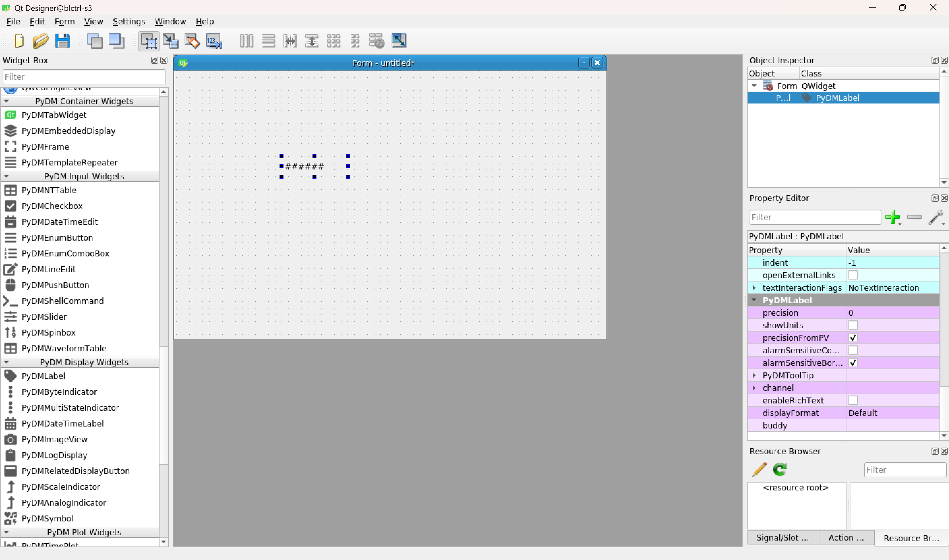Image resolution: width=949 pixels, height=560 pixels.
Task: Click the Open file folder icon
Action: 40,41
